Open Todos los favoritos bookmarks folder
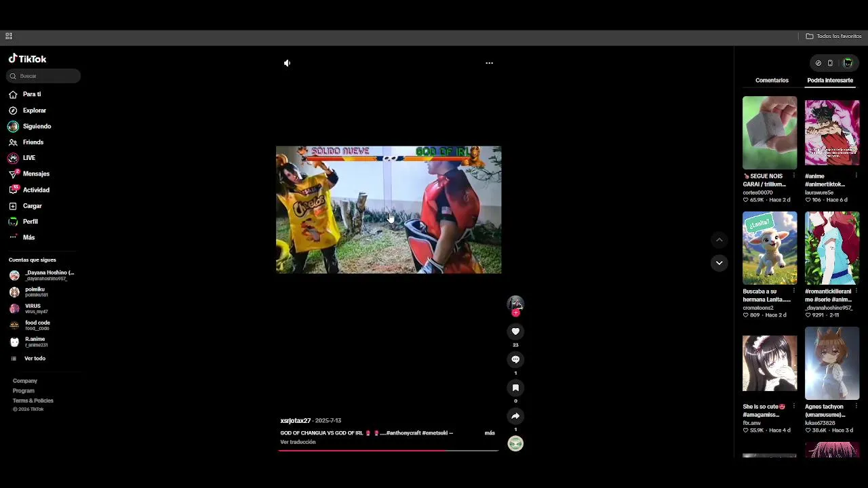Viewport: 868px width, 488px height. click(834, 36)
